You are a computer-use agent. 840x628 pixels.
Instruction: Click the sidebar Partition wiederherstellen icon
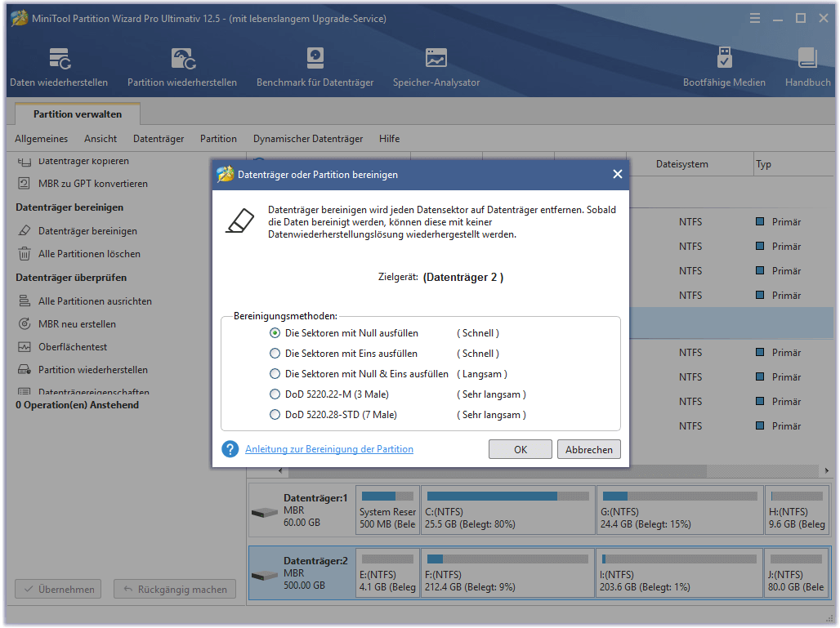(x=25, y=370)
